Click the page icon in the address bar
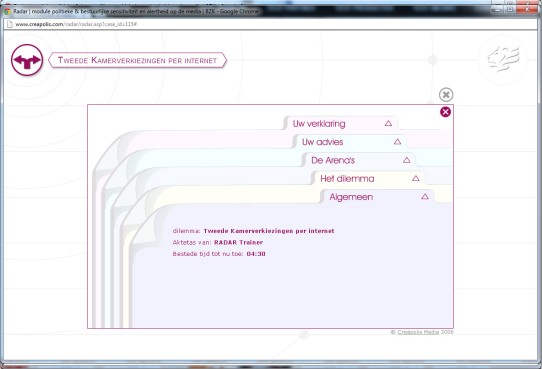The width and height of the screenshot is (542, 369). click(x=9, y=24)
